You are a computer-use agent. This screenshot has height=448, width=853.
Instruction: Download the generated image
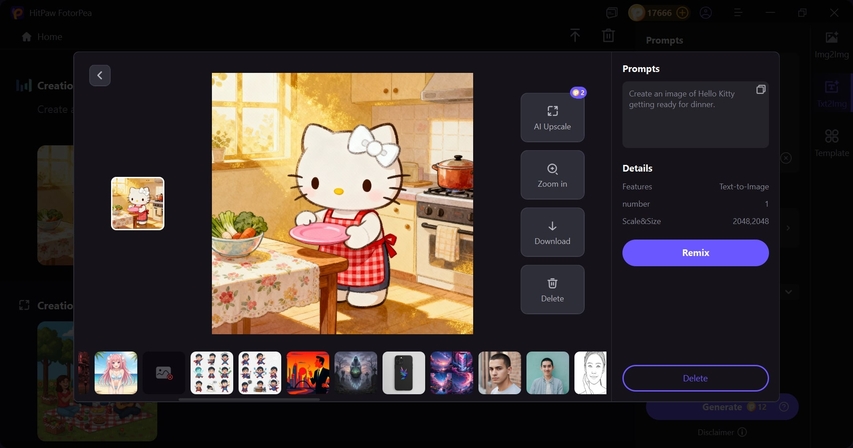click(x=552, y=232)
